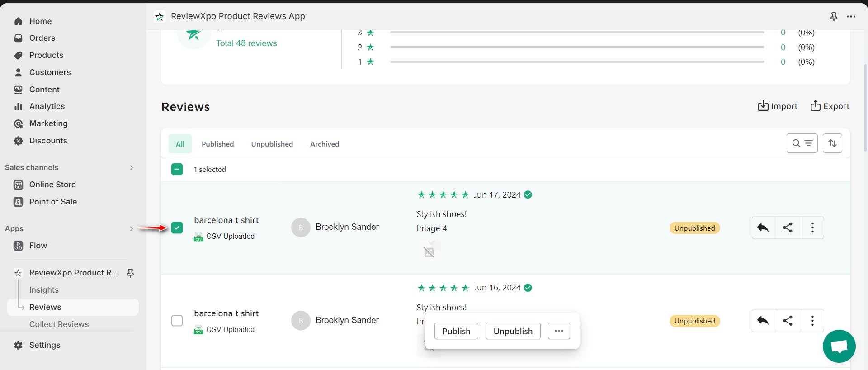Screen dimensions: 868x370
Task: Click the 2-star rating bar
Action: point(577,47)
